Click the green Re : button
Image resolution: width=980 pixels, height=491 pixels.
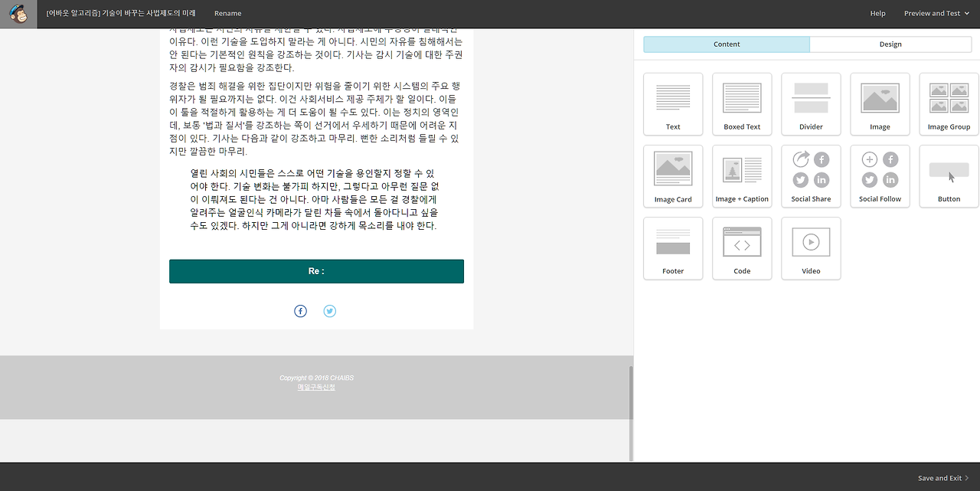(x=316, y=271)
